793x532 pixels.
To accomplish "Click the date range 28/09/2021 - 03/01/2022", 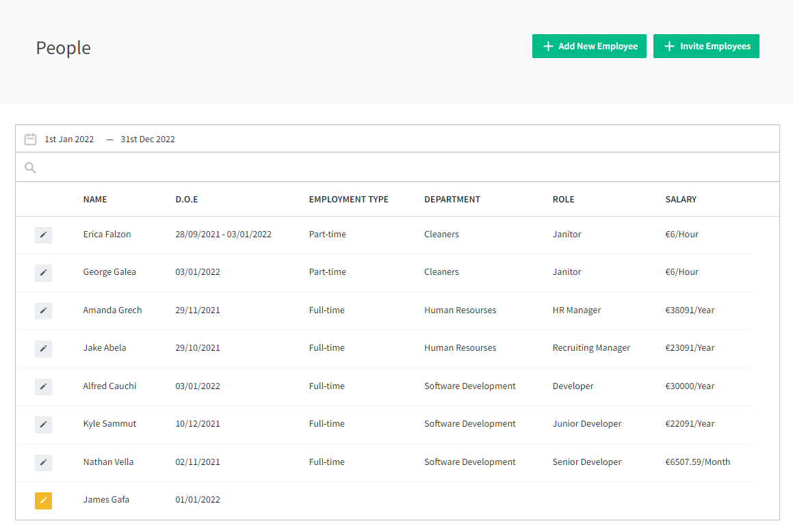I will point(223,235).
